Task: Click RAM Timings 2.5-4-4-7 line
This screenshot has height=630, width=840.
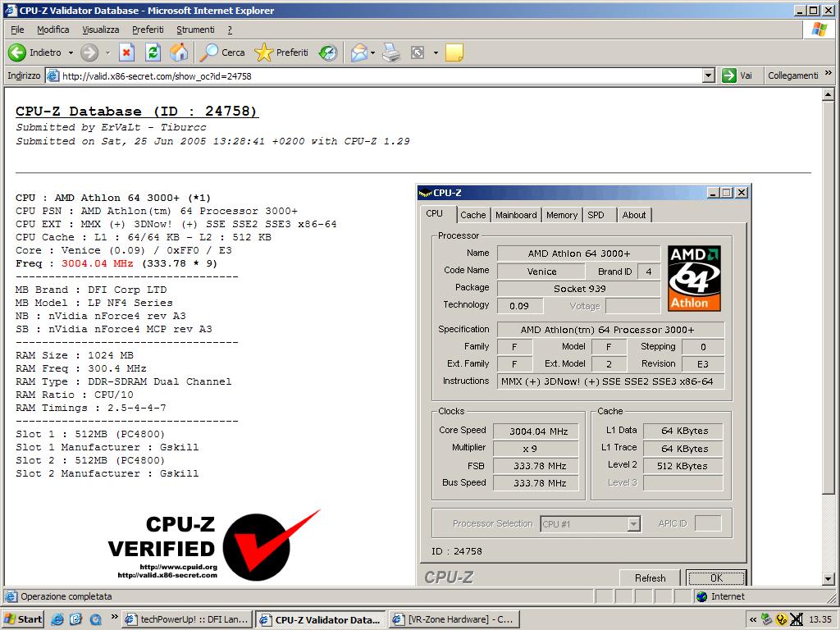Action: coord(90,408)
